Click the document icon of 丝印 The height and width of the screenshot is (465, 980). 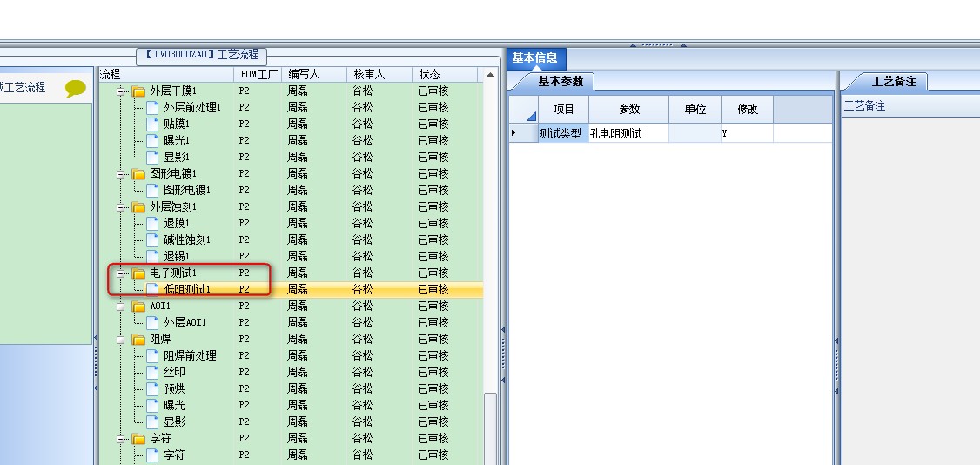click(152, 373)
